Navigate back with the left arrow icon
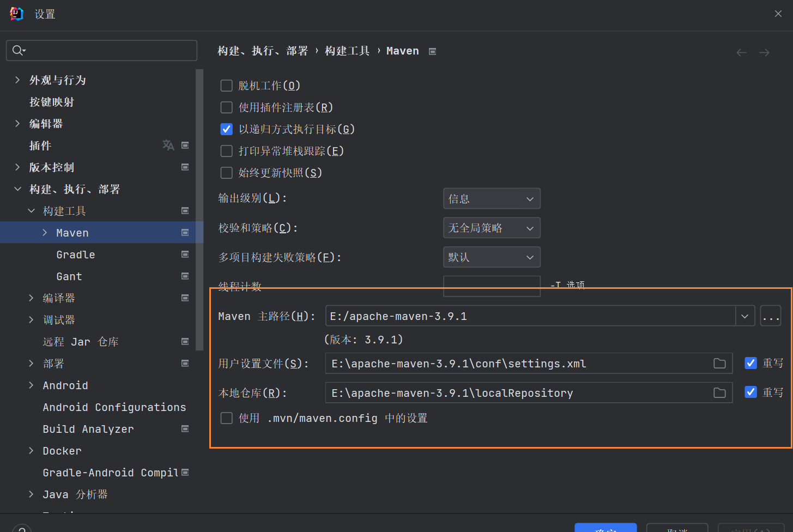 pyautogui.click(x=741, y=52)
